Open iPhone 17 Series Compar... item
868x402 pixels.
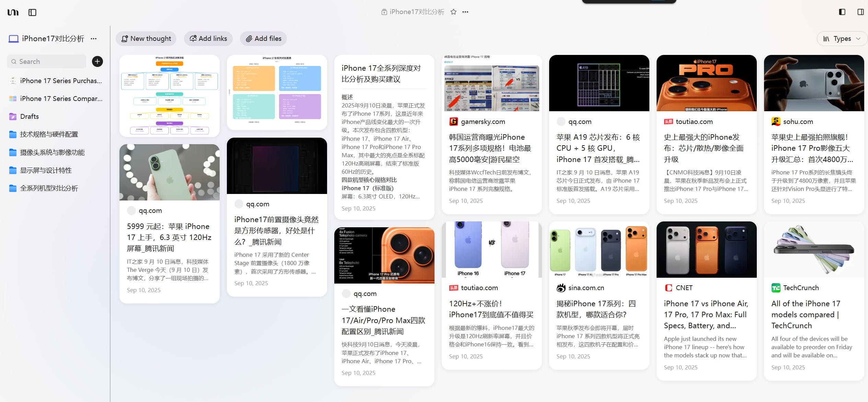click(61, 99)
